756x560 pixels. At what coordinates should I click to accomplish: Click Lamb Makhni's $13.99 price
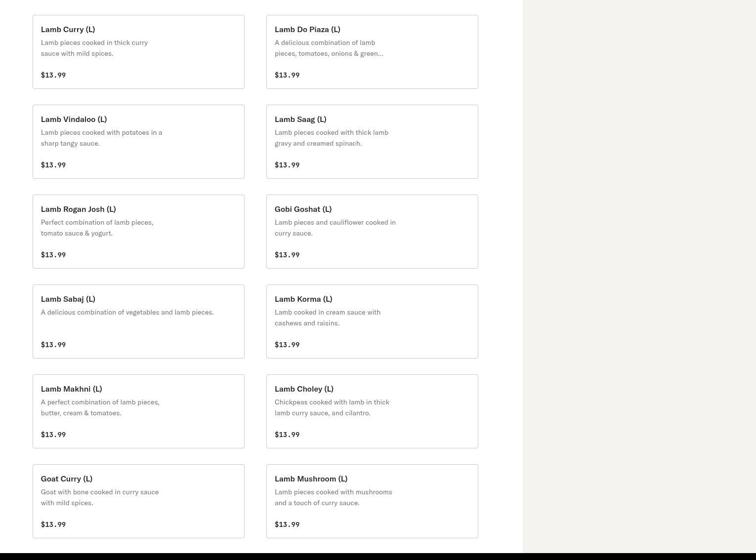(53, 435)
